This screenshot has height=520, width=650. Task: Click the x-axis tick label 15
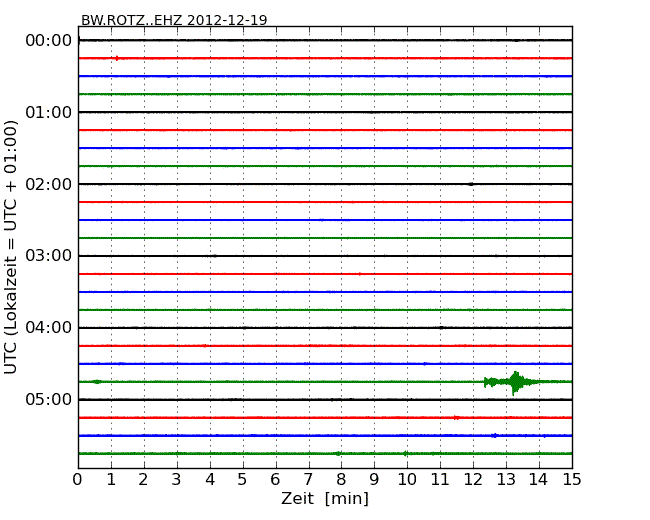coord(572,480)
